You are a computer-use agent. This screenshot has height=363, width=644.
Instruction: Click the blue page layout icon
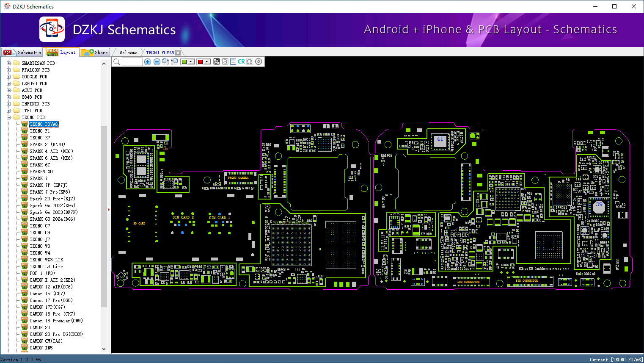233,62
